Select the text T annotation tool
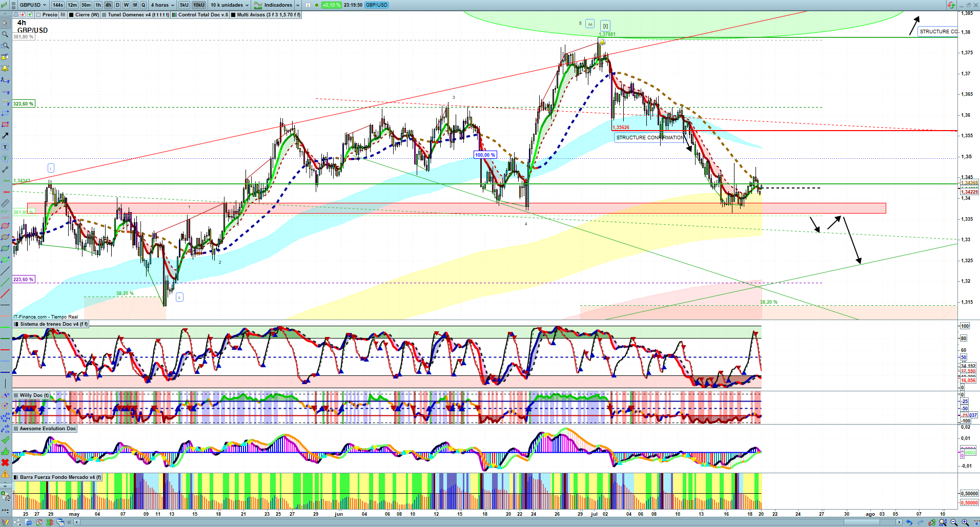 (x=5, y=147)
